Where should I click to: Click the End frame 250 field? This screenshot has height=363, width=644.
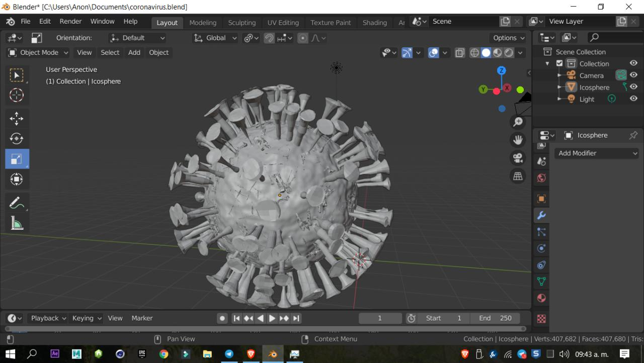[x=496, y=318]
